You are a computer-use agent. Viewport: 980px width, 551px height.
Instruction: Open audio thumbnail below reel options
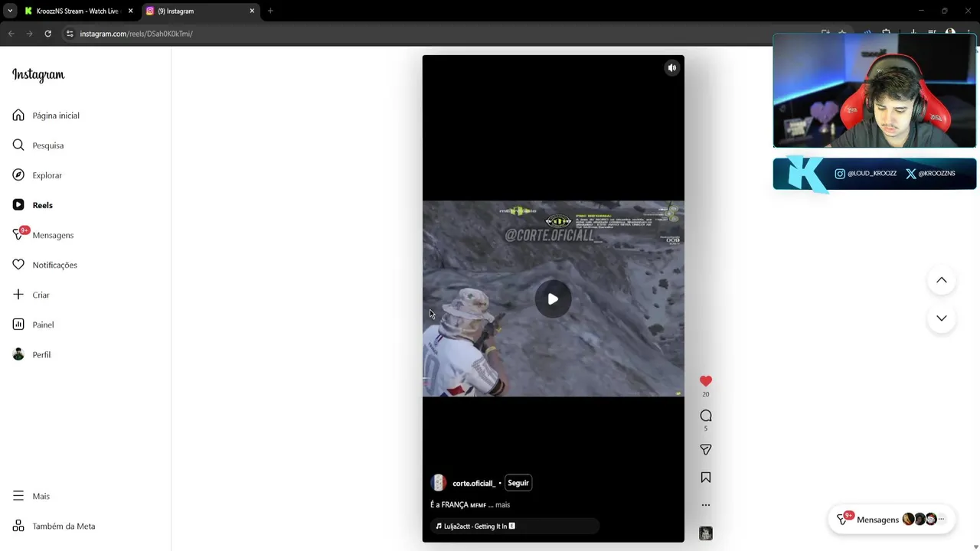[x=706, y=533]
